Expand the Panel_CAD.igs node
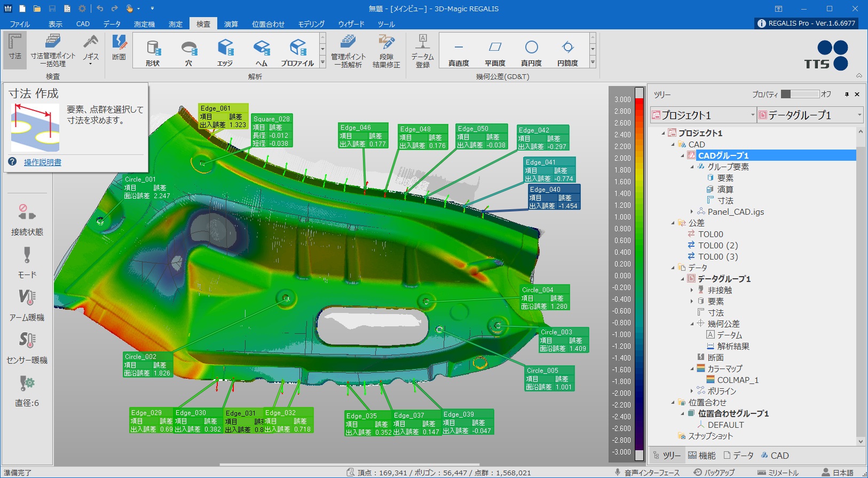Screen dimensions: 868x478 [692, 211]
